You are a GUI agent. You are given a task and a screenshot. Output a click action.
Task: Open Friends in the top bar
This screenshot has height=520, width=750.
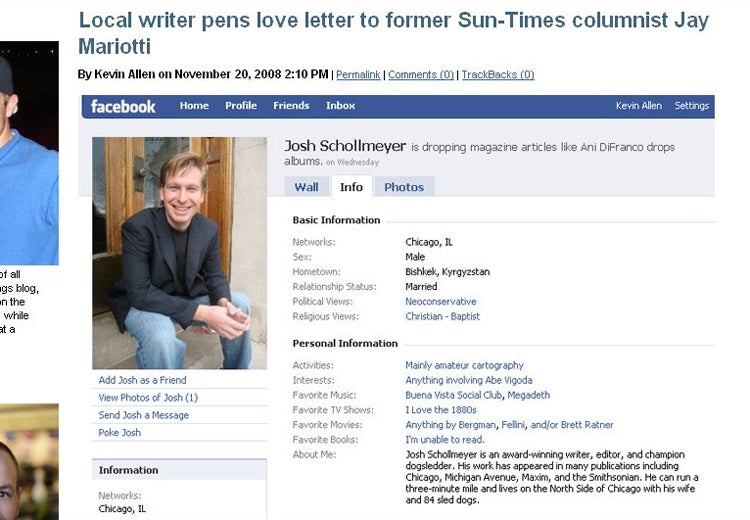click(x=291, y=106)
